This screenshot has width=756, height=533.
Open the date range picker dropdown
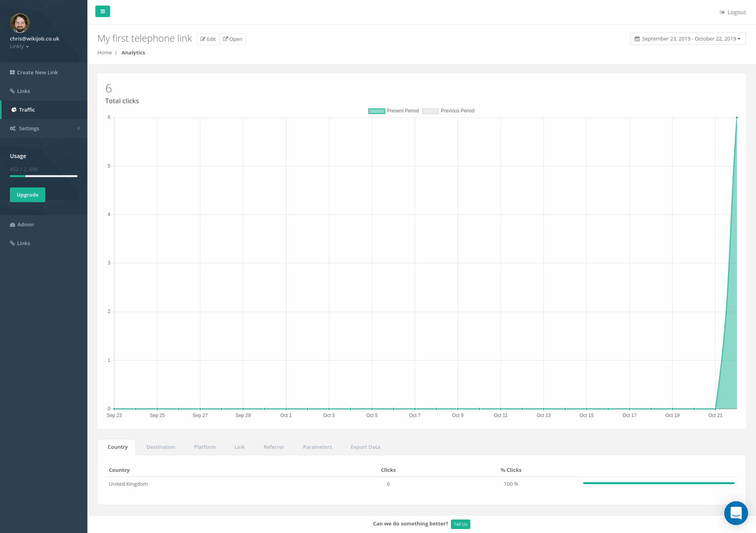[x=688, y=39]
